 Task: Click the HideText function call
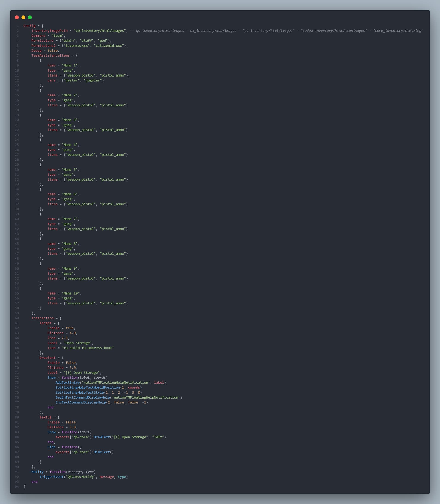pos(102,452)
